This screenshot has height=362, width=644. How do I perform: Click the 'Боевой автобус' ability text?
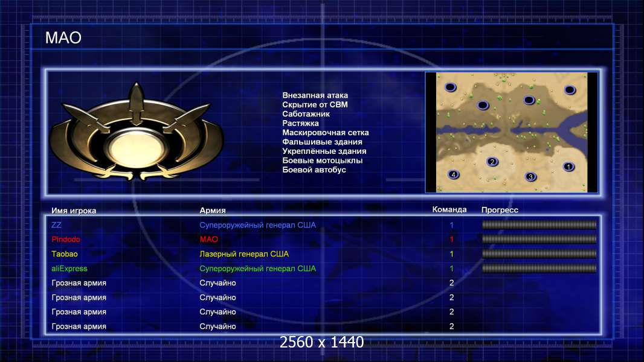click(314, 170)
